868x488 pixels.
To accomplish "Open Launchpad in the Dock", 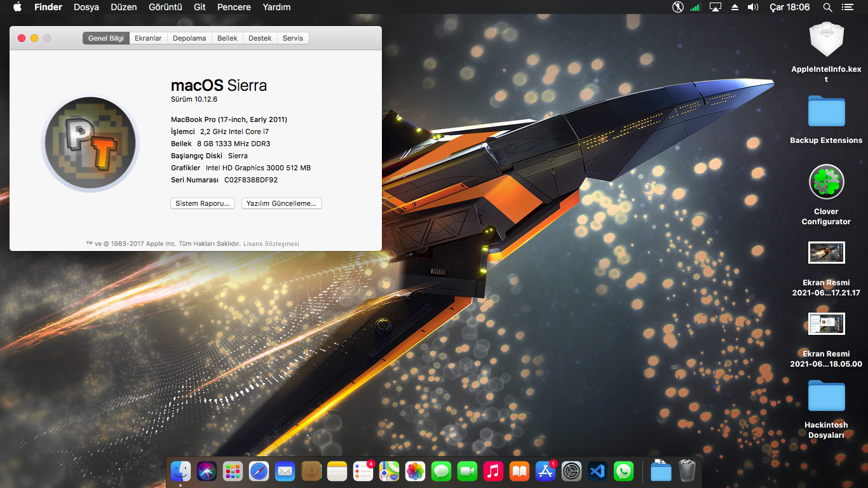I will click(x=233, y=471).
